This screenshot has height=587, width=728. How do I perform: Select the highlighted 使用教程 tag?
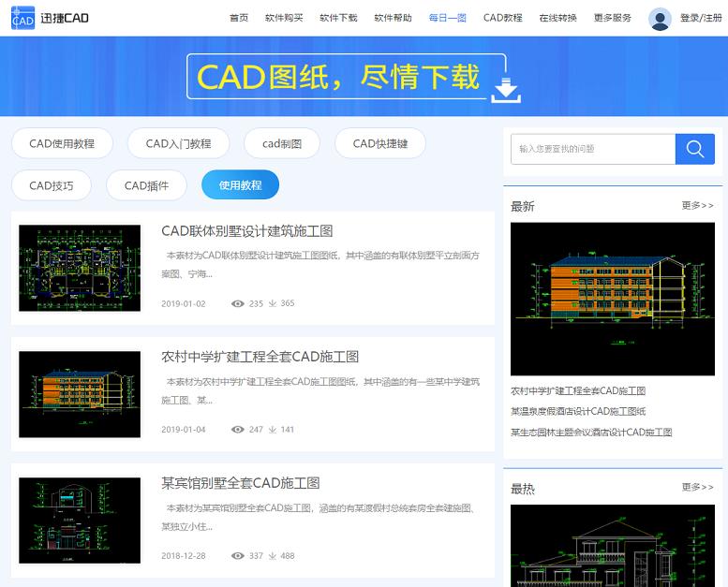pyautogui.click(x=240, y=185)
